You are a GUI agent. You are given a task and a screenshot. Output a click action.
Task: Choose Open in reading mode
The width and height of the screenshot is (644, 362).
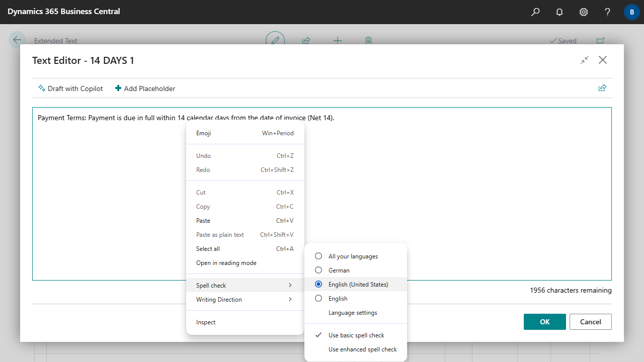point(245,263)
